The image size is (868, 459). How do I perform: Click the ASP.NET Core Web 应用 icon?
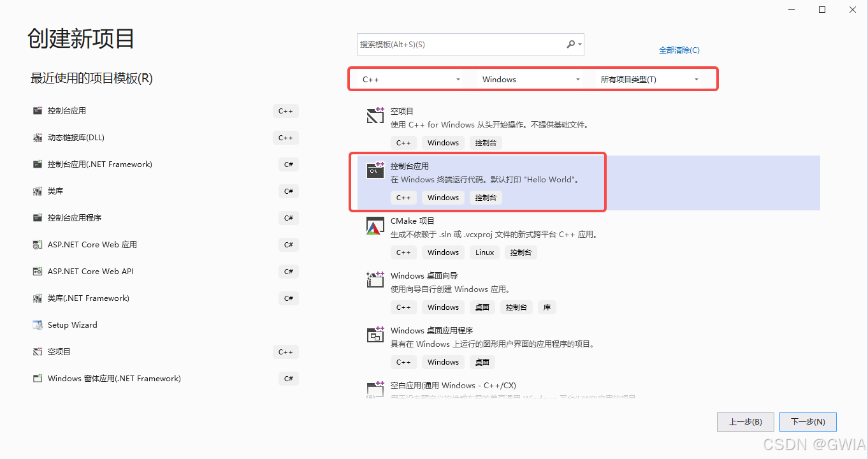(x=37, y=245)
